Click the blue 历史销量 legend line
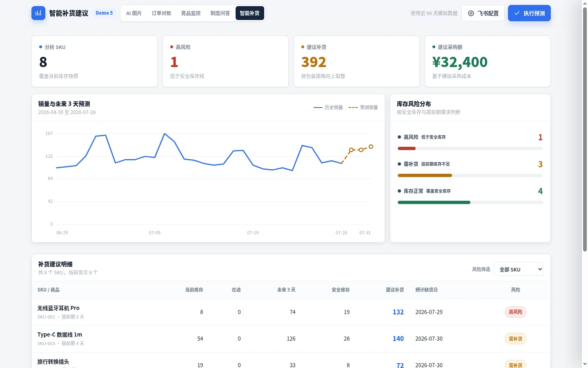The height and width of the screenshot is (368, 588). 318,108
